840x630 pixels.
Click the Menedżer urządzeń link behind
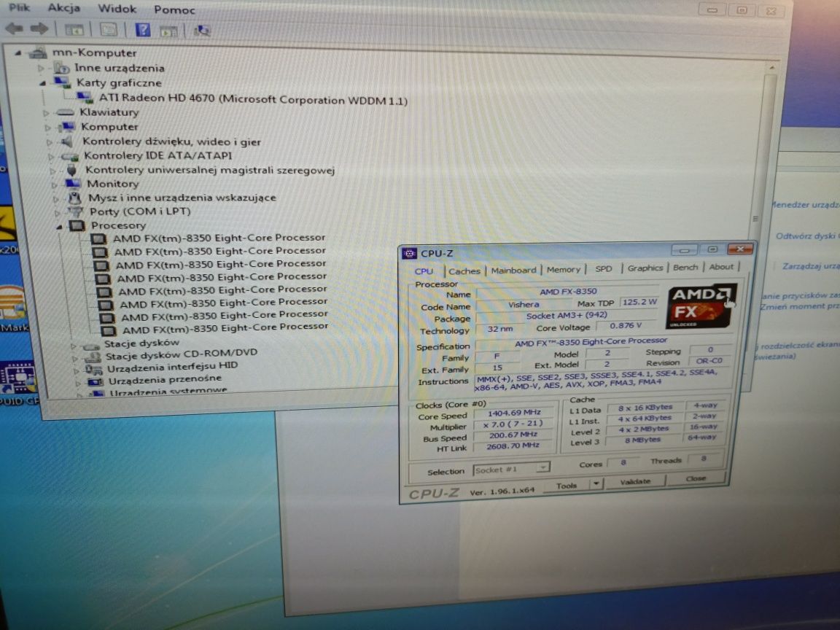[805, 205]
